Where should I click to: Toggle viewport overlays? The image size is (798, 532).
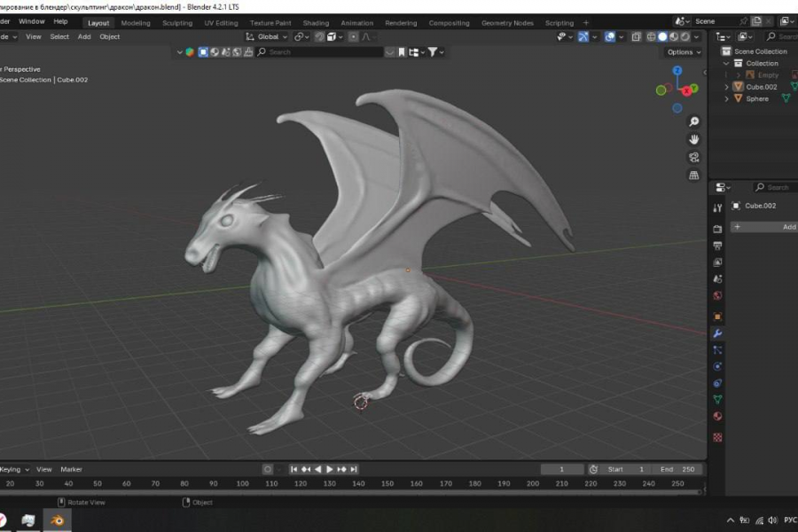click(x=610, y=36)
